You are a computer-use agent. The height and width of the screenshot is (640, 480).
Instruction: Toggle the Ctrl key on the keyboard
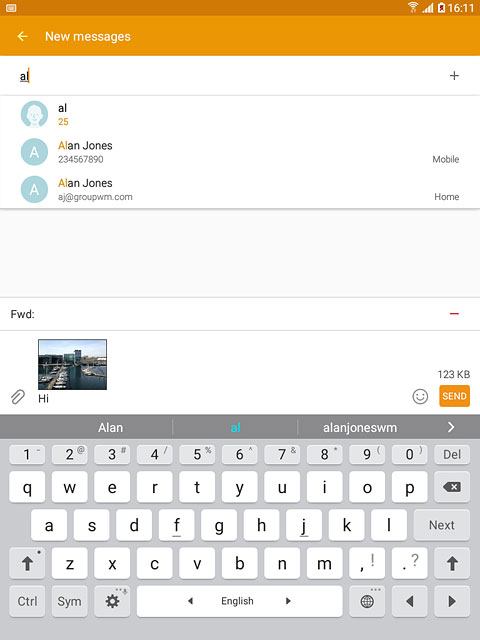pyautogui.click(x=27, y=601)
